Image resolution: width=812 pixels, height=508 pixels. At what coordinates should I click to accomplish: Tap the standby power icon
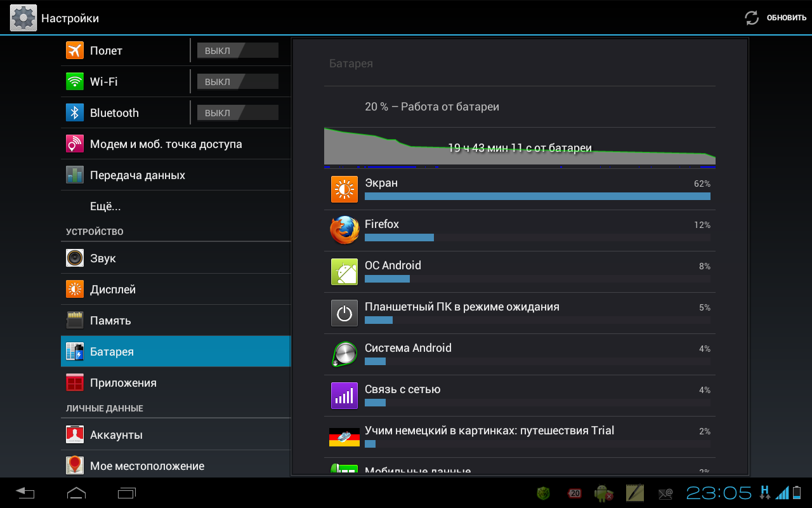344,313
